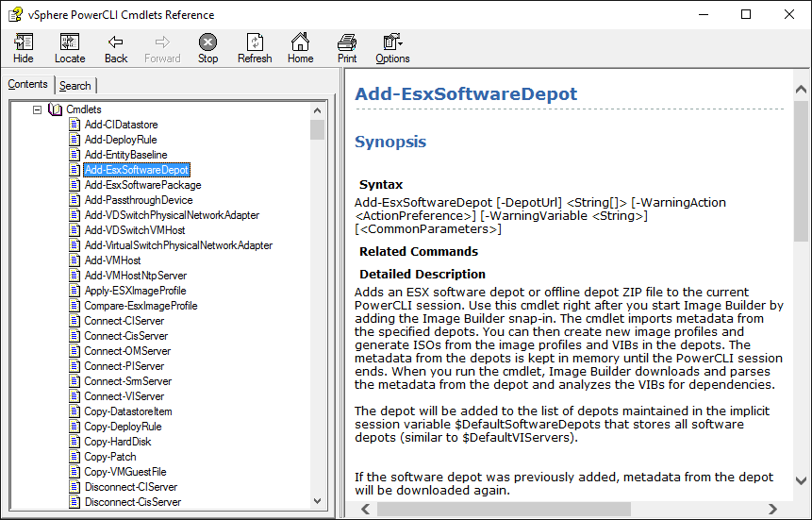This screenshot has height=520, width=812.
Task: Select Copy-DeployRule in the tree
Action: tap(123, 427)
